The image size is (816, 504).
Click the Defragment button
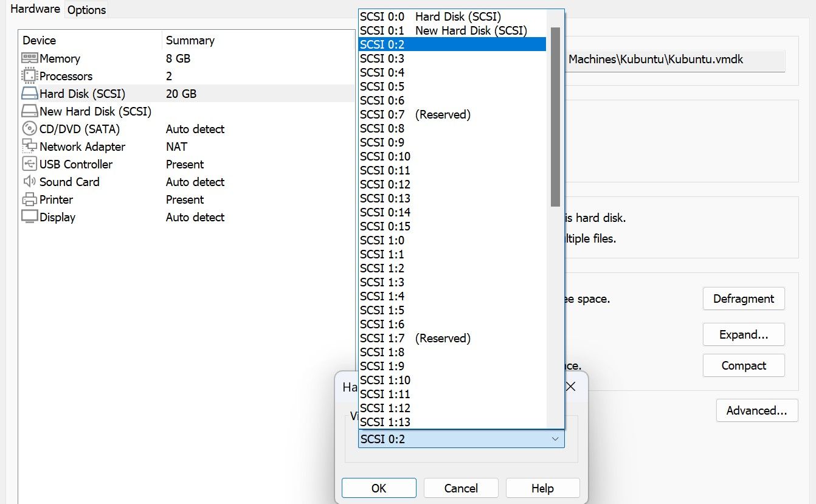[743, 299]
